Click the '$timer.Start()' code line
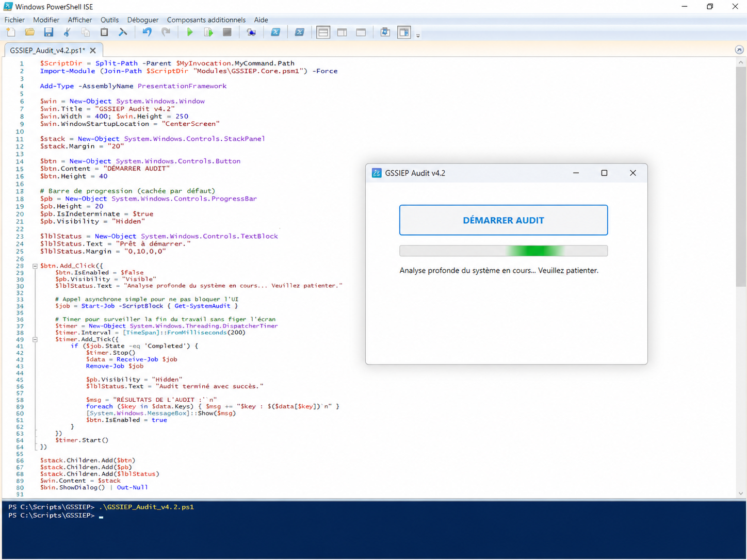The image size is (747, 560). click(x=82, y=440)
